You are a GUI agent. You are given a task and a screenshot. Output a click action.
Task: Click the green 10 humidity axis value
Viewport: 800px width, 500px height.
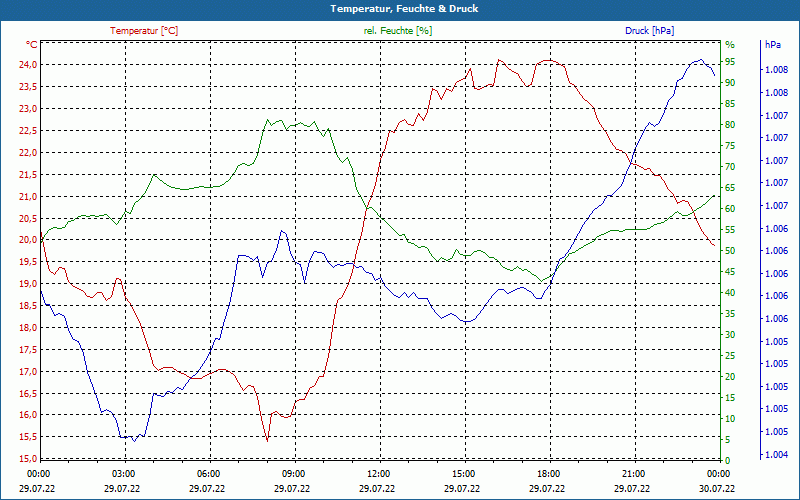pos(730,419)
